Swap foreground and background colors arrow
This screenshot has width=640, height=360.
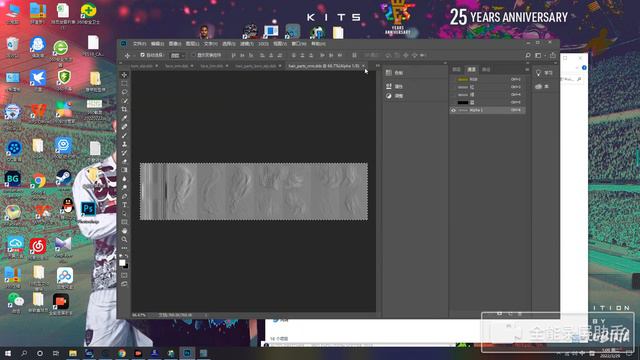click(x=127, y=256)
